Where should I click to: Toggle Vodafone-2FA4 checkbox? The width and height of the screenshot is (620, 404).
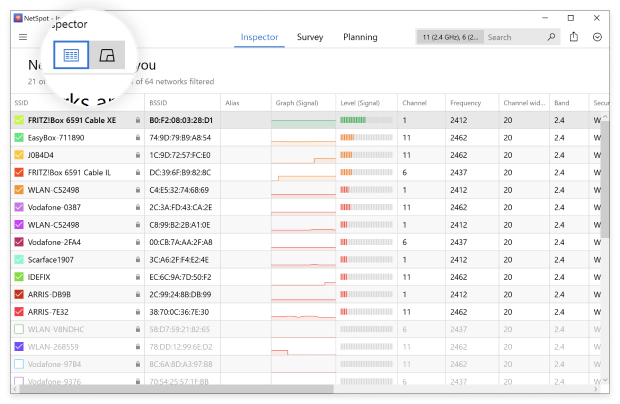19,242
